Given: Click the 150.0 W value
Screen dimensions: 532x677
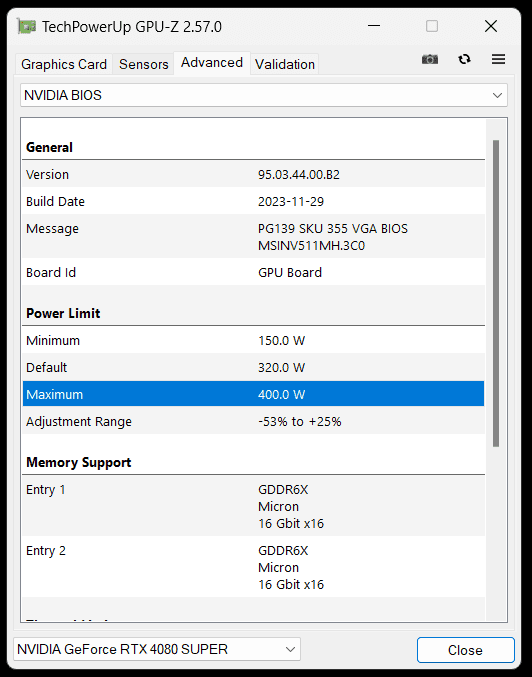Looking at the screenshot, I should tap(282, 341).
